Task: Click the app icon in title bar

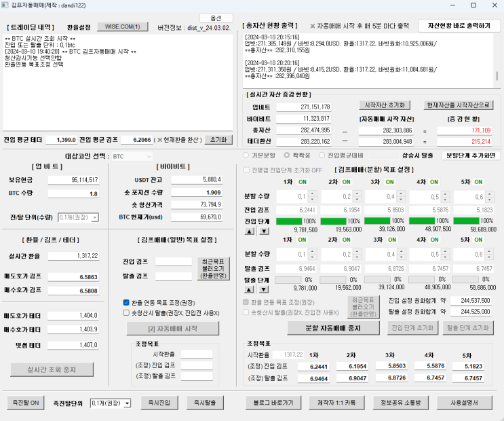Action: (5, 5)
